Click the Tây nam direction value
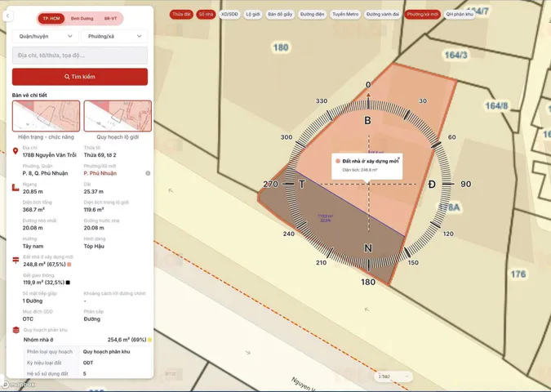 [x=33, y=246]
